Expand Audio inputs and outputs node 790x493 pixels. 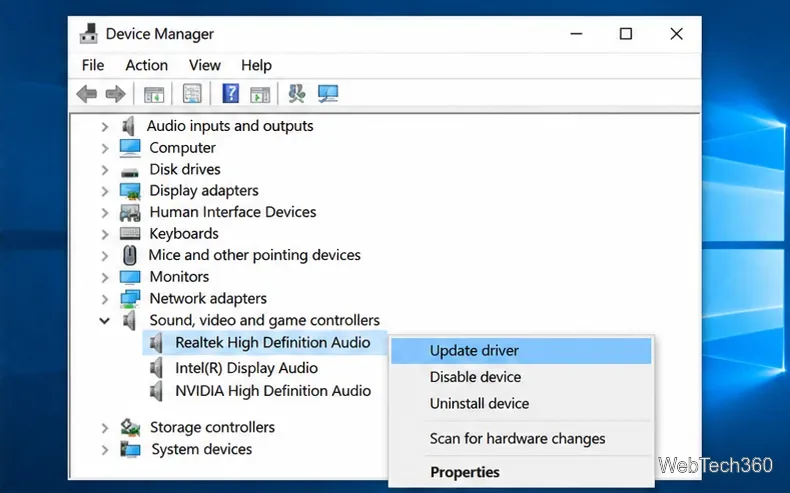pos(104,126)
